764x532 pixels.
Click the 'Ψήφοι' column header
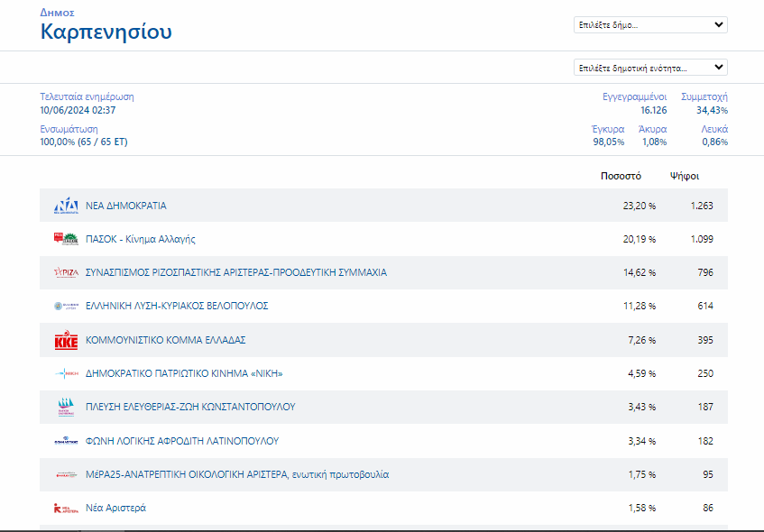tap(685, 177)
